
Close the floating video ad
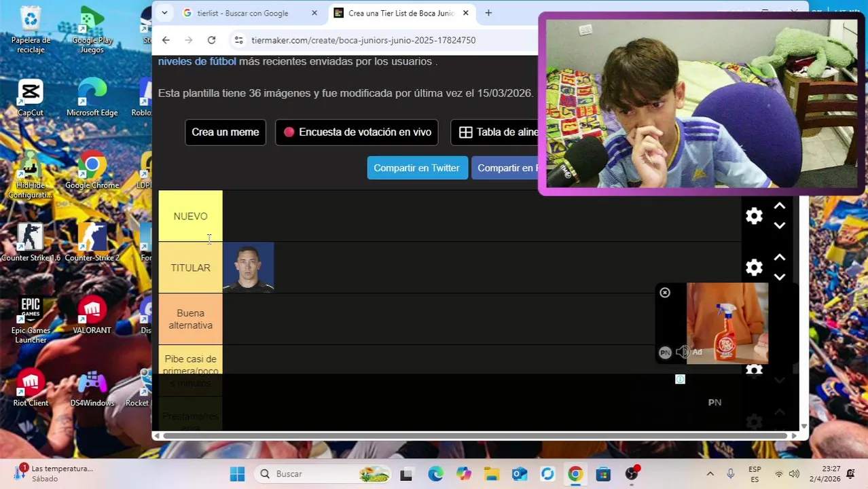[x=665, y=293]
